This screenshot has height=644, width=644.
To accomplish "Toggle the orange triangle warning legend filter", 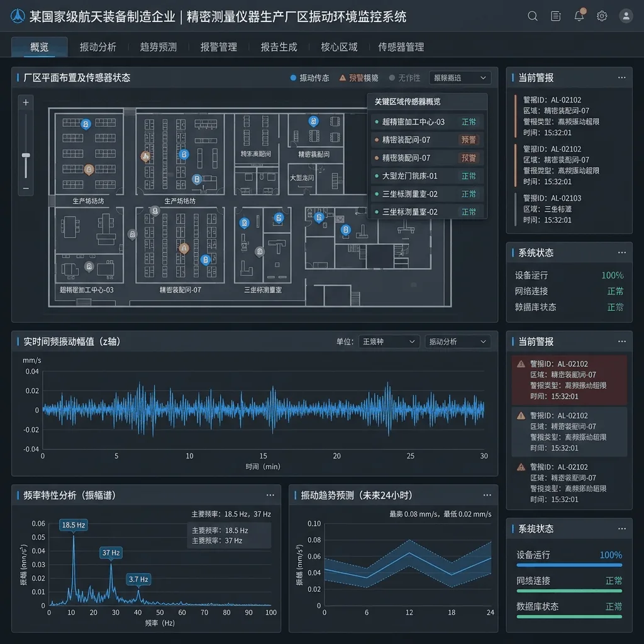I will click(x=358, y=77).
